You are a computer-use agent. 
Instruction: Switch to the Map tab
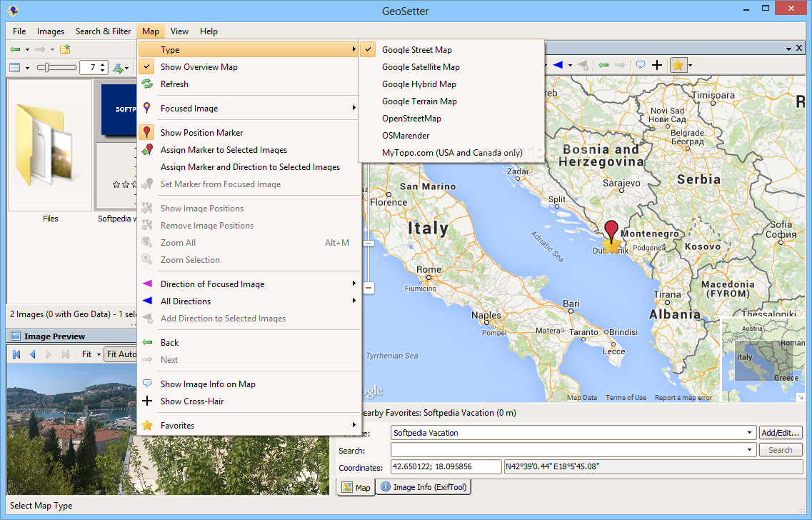pos(356,487)
